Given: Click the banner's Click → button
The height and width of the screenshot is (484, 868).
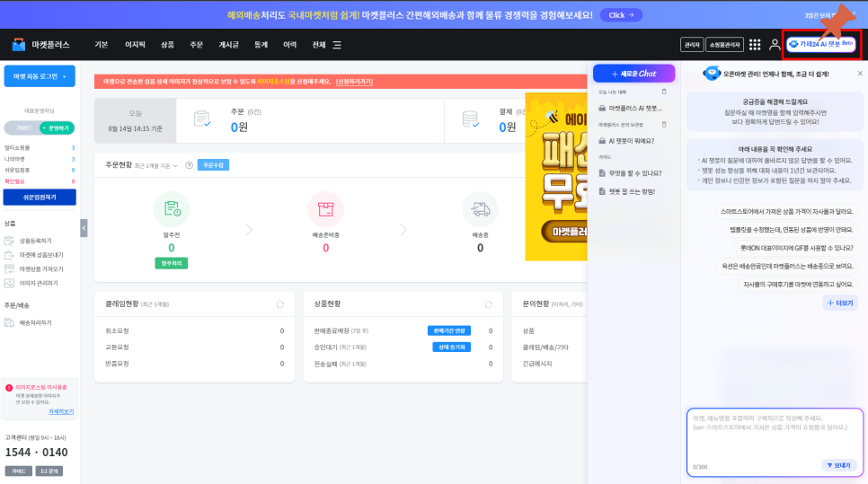Looking at the screenshot, I should click(x=621, y=15).
